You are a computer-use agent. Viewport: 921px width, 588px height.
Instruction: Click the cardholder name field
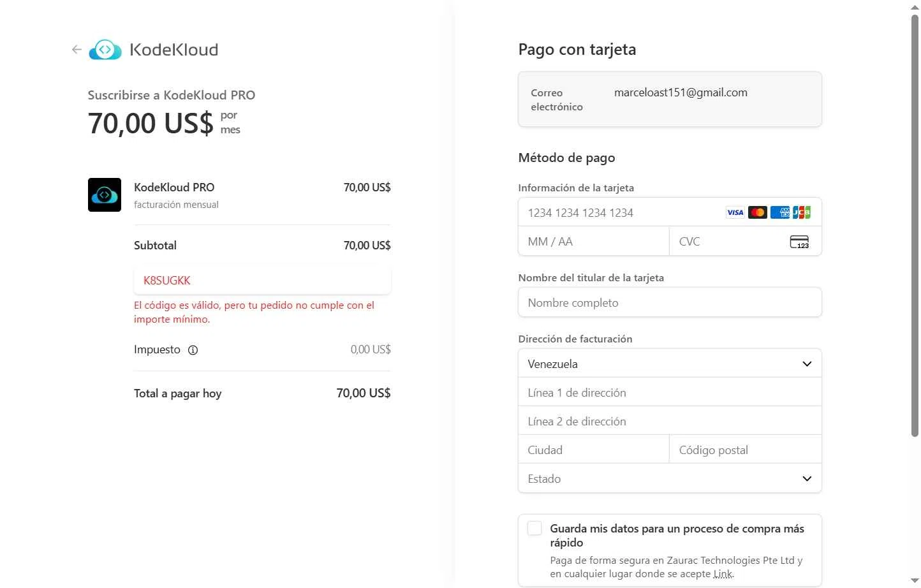(x=670, y=303)
